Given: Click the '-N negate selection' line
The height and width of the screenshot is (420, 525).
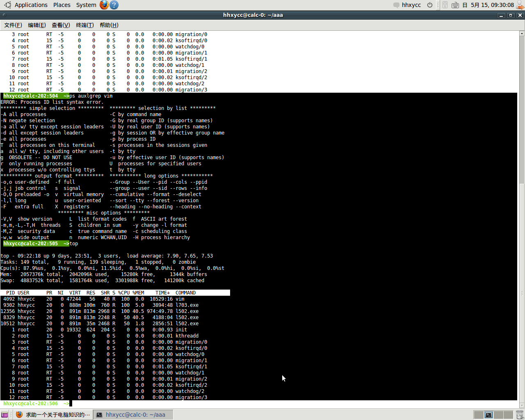Looking at the screenshot, I should (x=28, y=121).
